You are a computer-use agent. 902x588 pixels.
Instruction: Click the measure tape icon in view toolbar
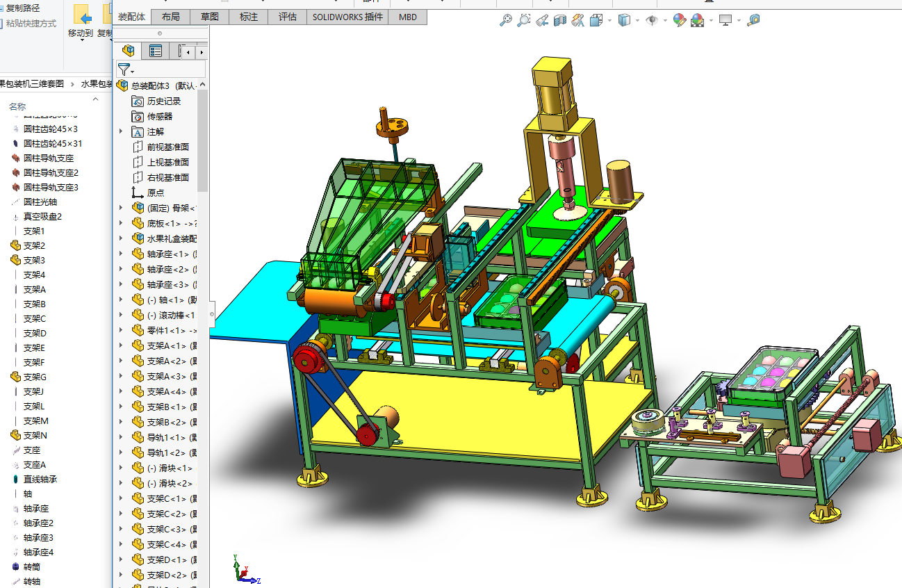click(x=753, y=21)
